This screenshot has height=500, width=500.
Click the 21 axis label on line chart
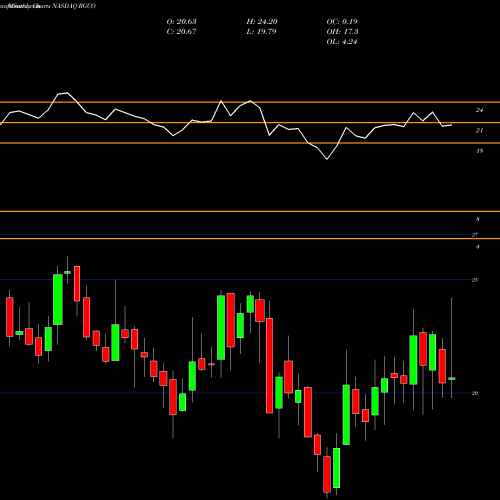click(x=479, y=131)
